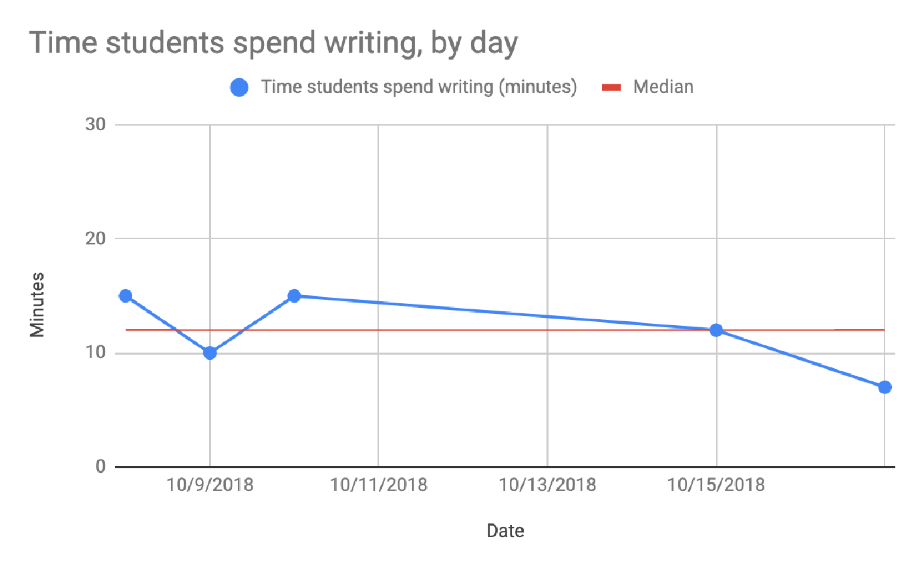Select the data point at 10/15/2018
The width and height of the screenshot is (924, 570).
[x=716, y=330]
